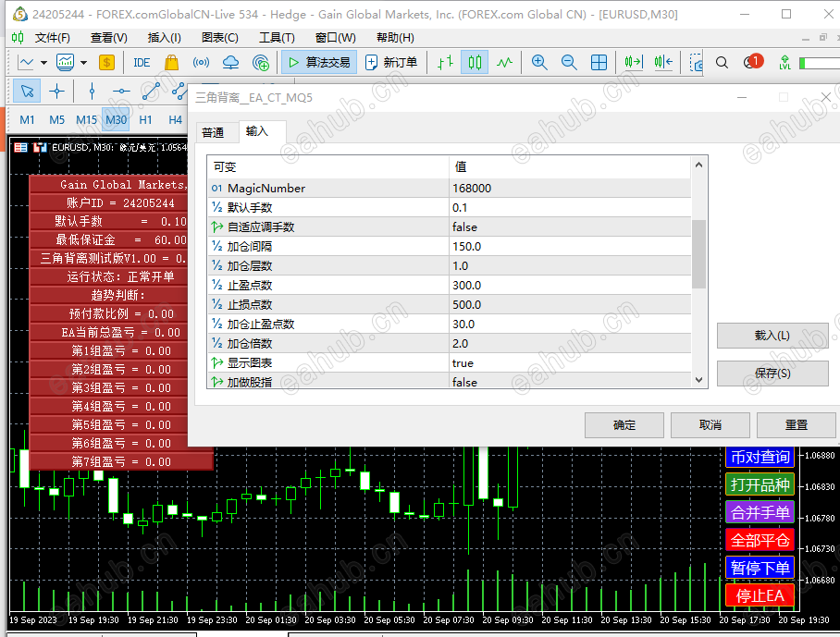This screenshot has height=637, width=840.
Task: Switch to the M5 timeframe
Action: coord(56,120)
